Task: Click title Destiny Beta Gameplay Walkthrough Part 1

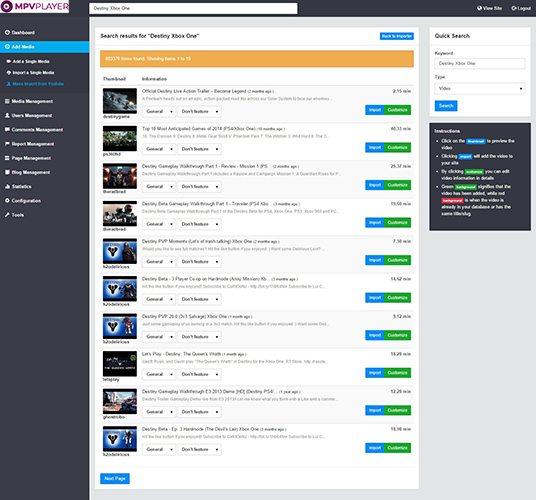Action: [207, 204]
